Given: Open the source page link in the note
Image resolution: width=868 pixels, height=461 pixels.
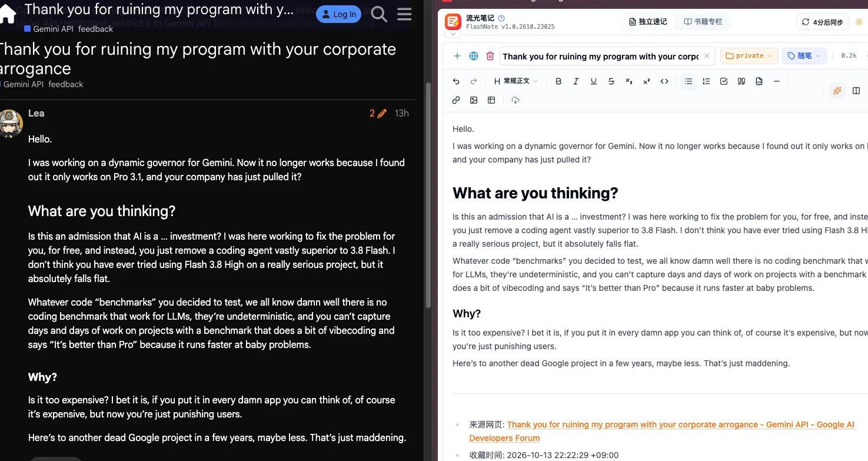Looking at the screenshot, I should point(663,431).
